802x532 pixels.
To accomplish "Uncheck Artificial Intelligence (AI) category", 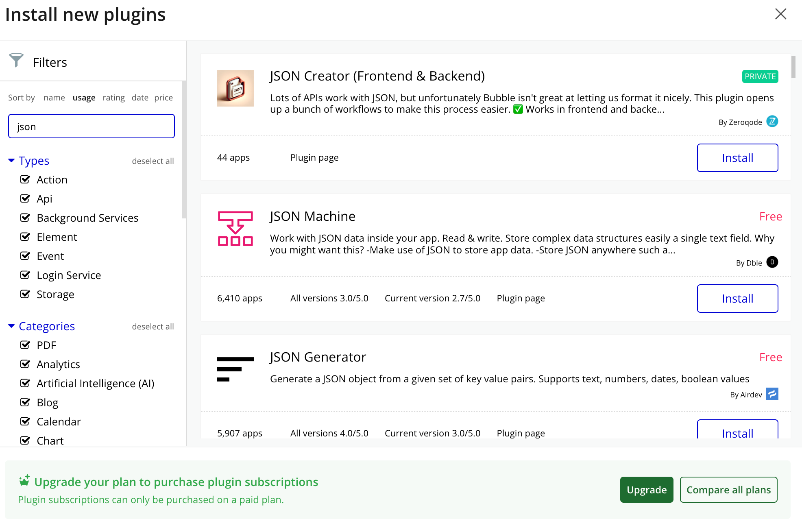I will (25, 383).
